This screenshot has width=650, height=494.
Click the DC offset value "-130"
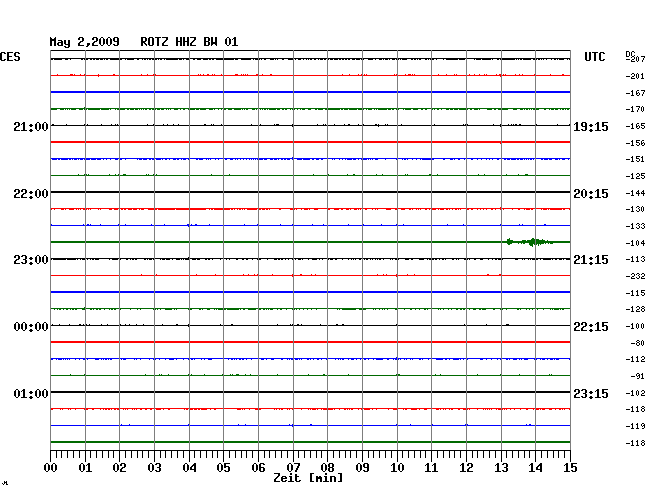point(635,209)
